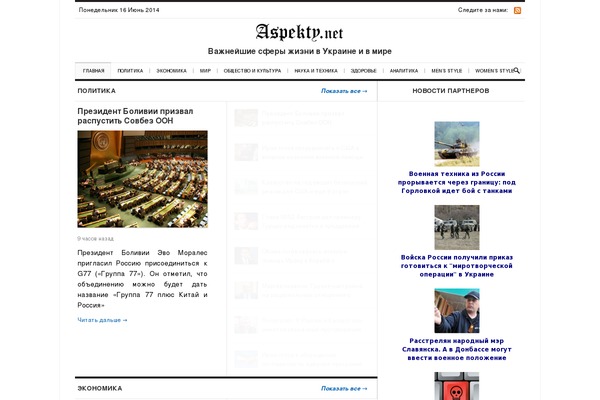Image resolution: width=600 pixels, height=400 pixels.
Task: Click the Следите за нами label
Action: point(483,10)
